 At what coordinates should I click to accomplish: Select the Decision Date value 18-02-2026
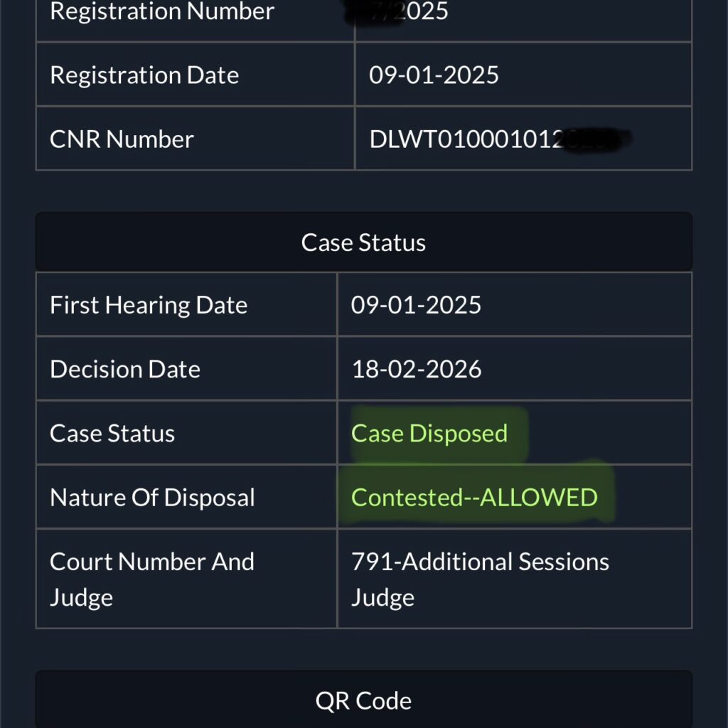pos(416,370)
